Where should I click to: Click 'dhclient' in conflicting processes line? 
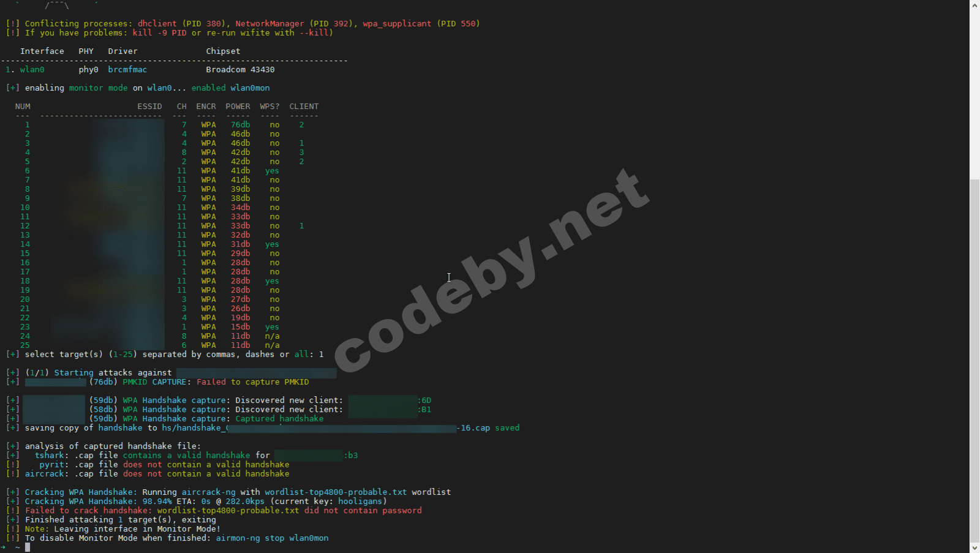coord(157,24)
